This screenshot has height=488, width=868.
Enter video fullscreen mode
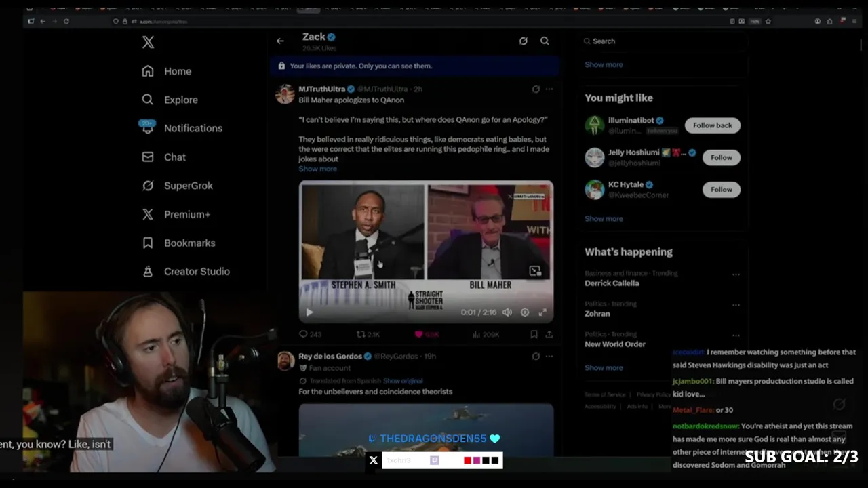(542, 312)
